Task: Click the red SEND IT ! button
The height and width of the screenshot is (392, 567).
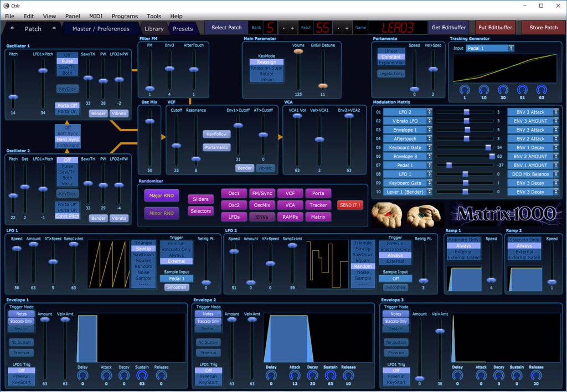Action: pos(350,205)
